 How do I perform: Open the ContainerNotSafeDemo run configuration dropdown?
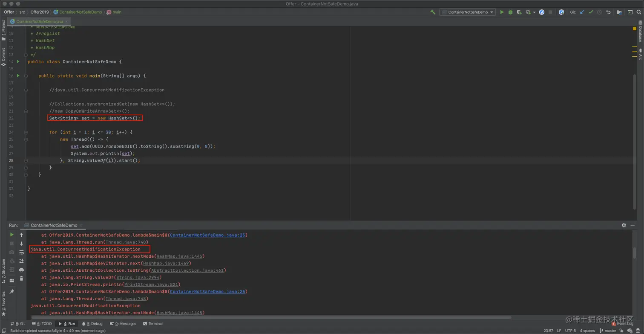click(x=468, y=12)
